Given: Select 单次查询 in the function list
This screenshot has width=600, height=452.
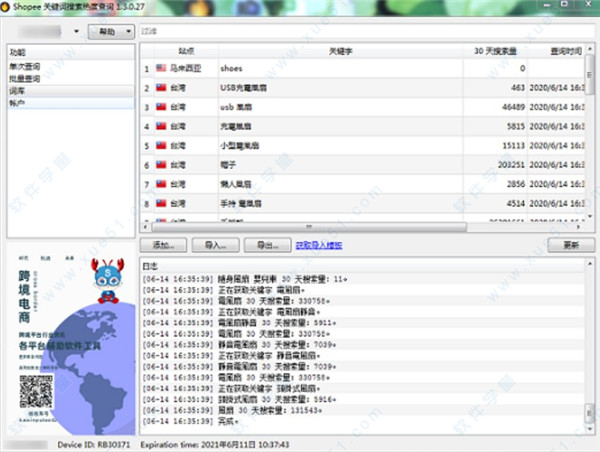Looking at the screenshot, I should (x=71, y=66).
